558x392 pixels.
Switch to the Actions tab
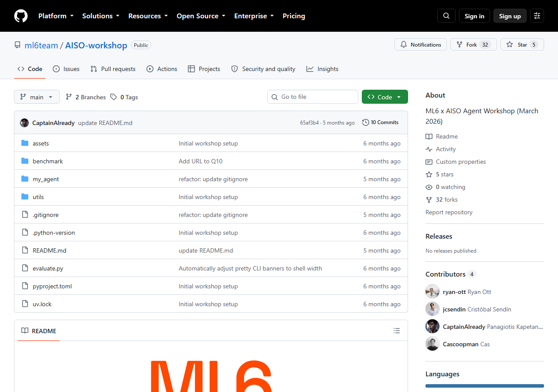coord(162,69)
